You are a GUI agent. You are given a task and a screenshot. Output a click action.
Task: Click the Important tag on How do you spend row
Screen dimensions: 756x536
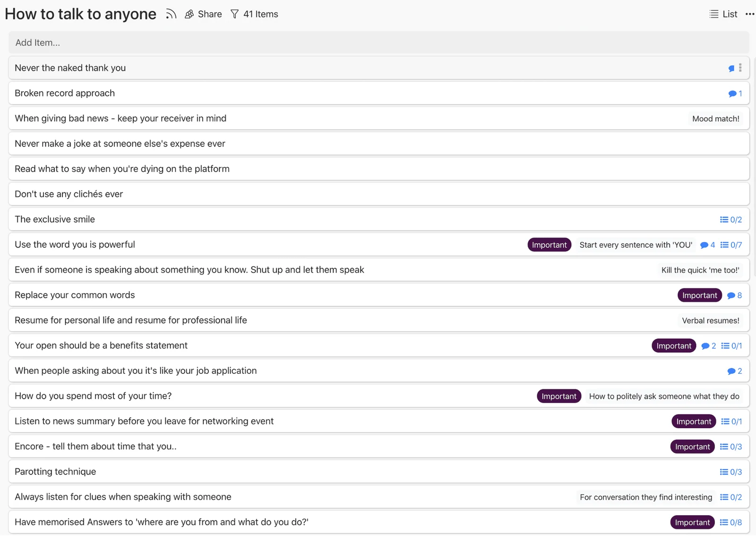tap(559, 396)
